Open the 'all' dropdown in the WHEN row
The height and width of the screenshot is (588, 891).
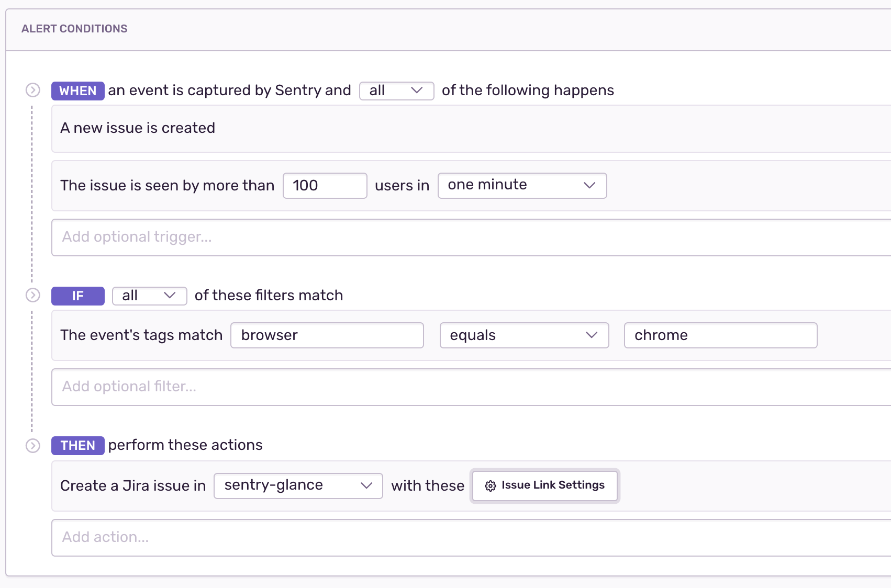point(396,91)
